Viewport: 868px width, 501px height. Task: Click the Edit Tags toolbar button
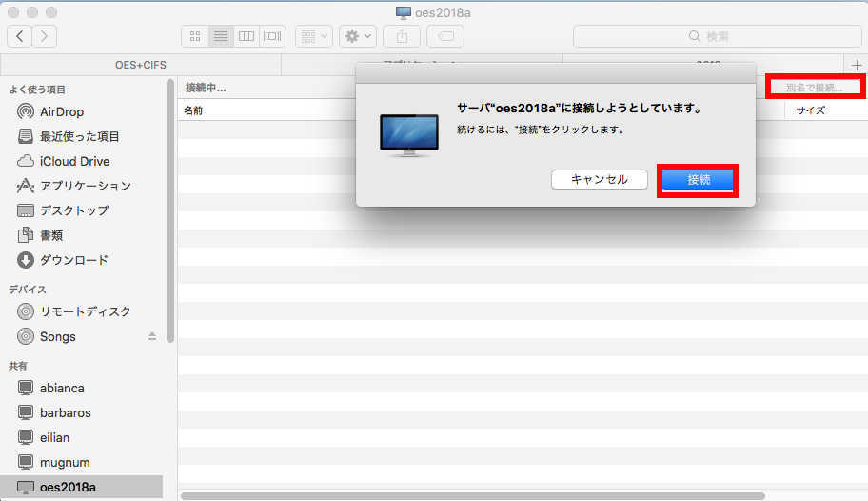pyautogui.click(x=445, y=36)
